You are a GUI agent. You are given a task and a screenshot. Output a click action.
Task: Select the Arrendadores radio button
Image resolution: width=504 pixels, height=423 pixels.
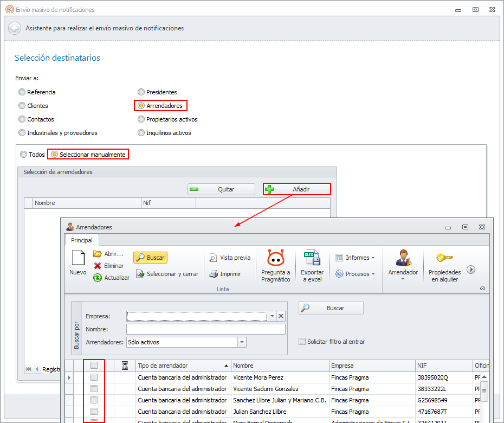141,106
